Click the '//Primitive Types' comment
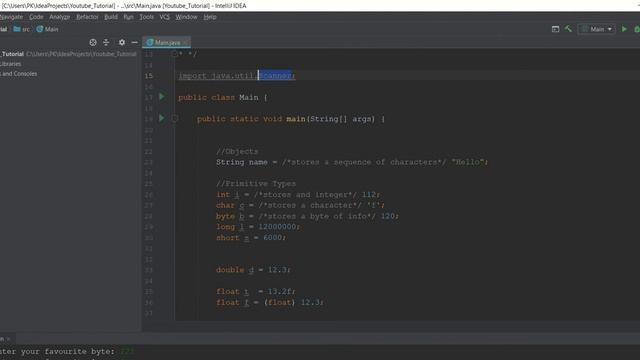640x360 pixels. pyautogui.click(x=256, y=184)
